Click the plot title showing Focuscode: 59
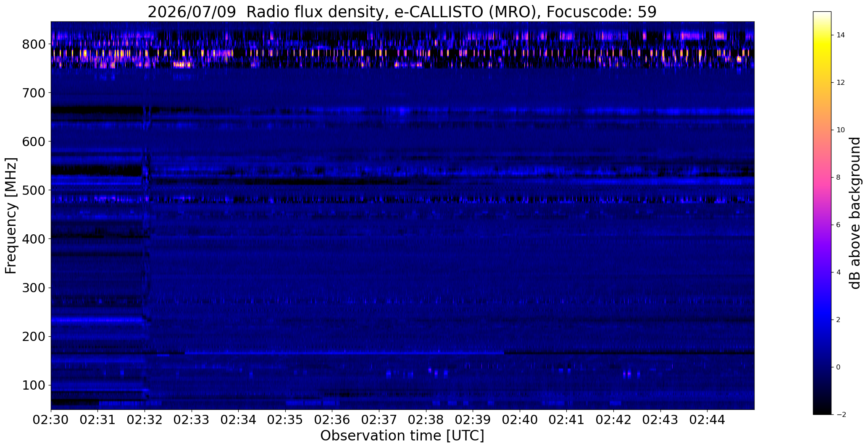 click(x=402, y=12)
